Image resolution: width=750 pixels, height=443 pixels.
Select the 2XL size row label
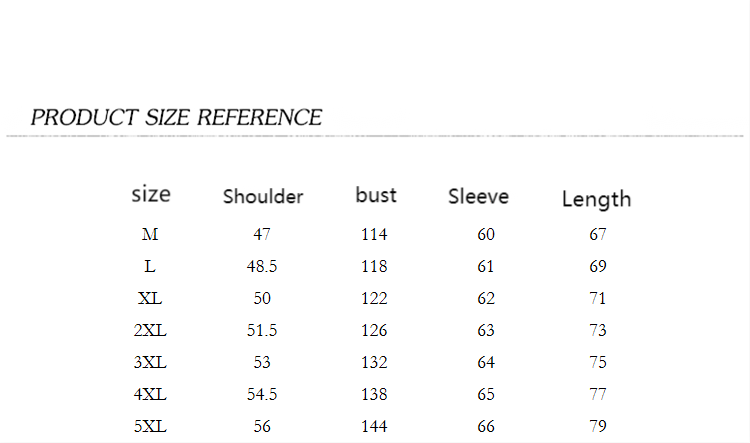(150, 331)
